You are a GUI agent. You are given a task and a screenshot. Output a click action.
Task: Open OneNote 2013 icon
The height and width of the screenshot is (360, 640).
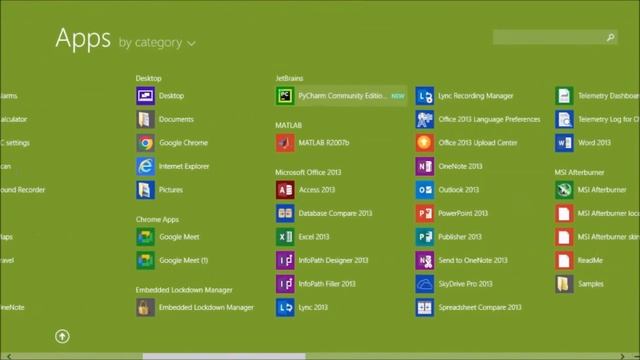(x=424, y=167)
